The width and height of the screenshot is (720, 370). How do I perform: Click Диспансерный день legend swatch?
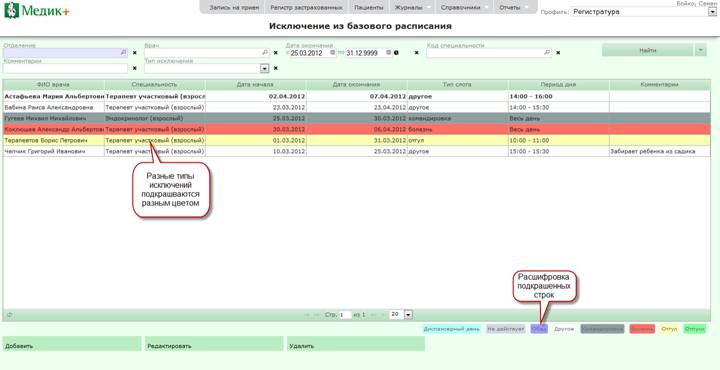pos(451,329)
